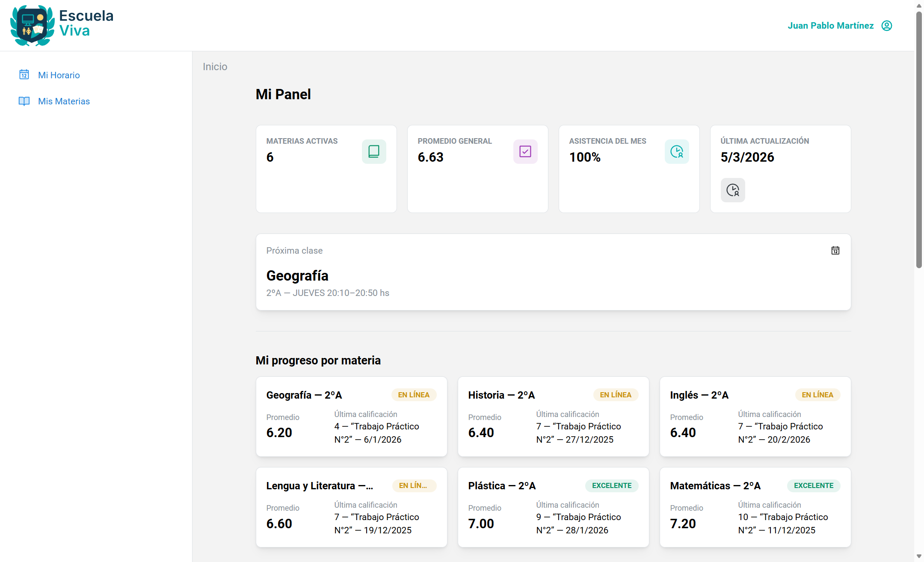Click the open book icon beside Mis Materias
This screenshot has height=562, width=924.
(24, 101)
